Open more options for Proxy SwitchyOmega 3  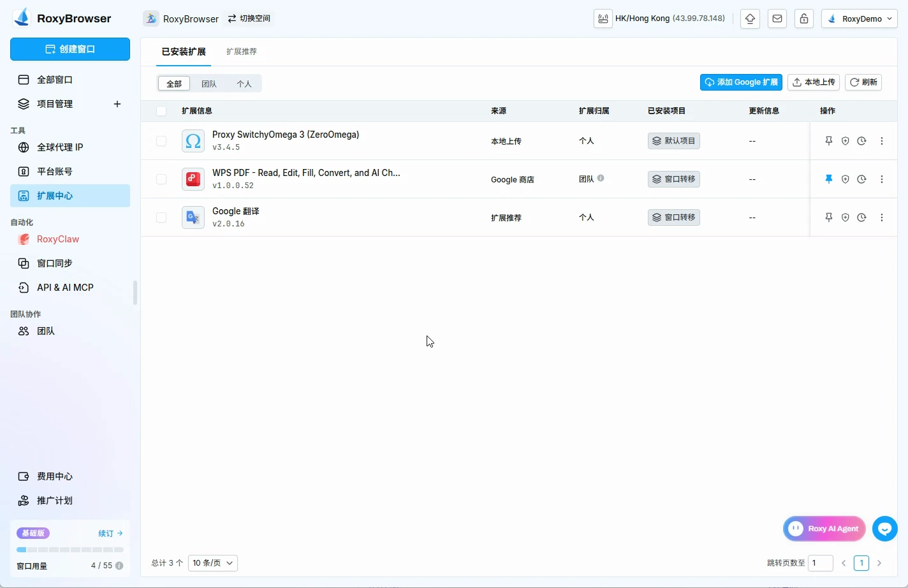(x=882, y=141)
